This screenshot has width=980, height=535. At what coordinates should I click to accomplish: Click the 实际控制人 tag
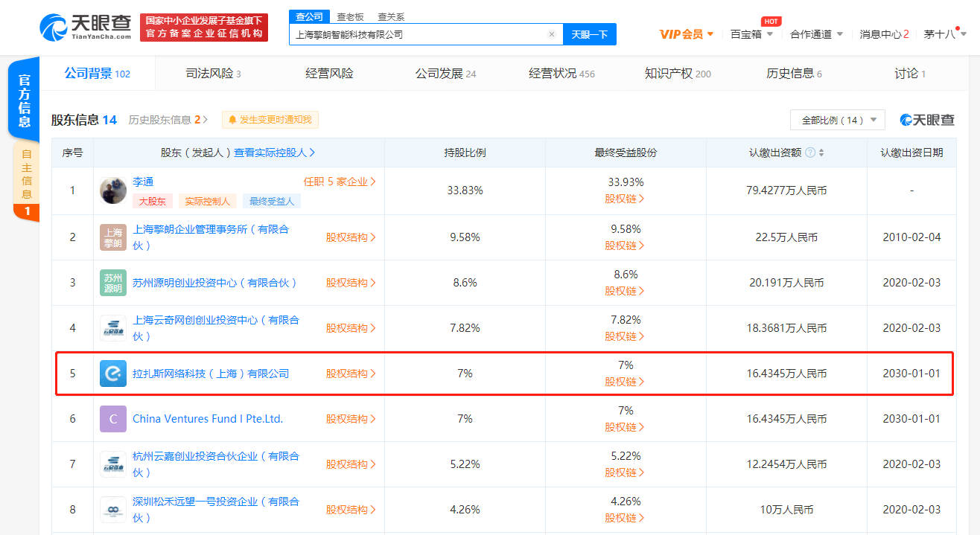tap(208, 201)
